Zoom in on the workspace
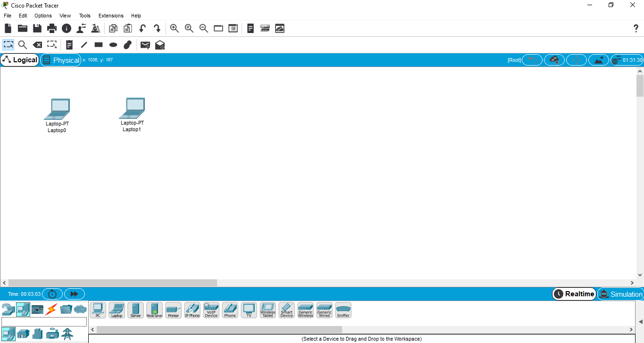644x343 pixels. coord(175,28)
